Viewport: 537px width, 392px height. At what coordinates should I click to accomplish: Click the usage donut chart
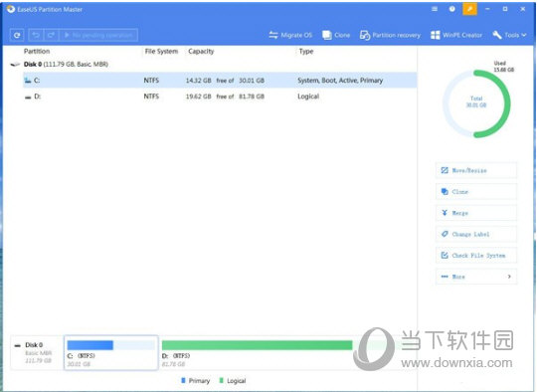[476, 103]
